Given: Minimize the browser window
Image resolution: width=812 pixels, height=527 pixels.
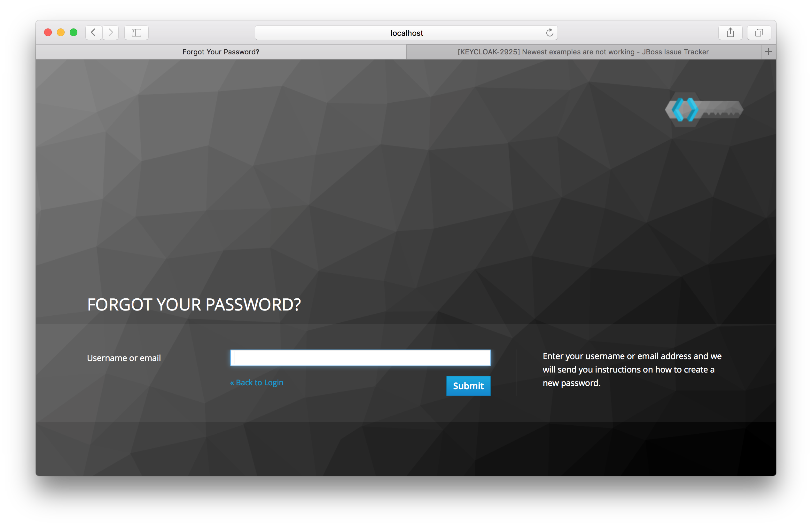Looking at the screenshot, I should pos(61,32).
